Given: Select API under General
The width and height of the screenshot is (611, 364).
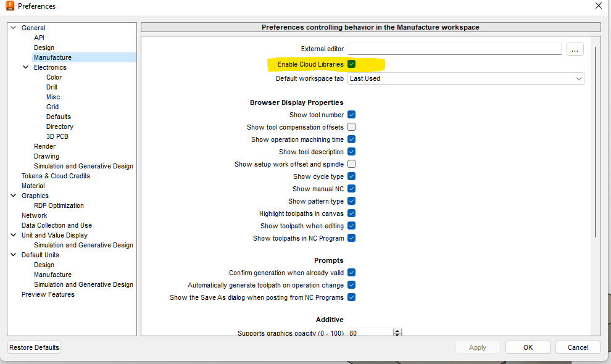Looking at the screenshot, I should tap(39, 38).
